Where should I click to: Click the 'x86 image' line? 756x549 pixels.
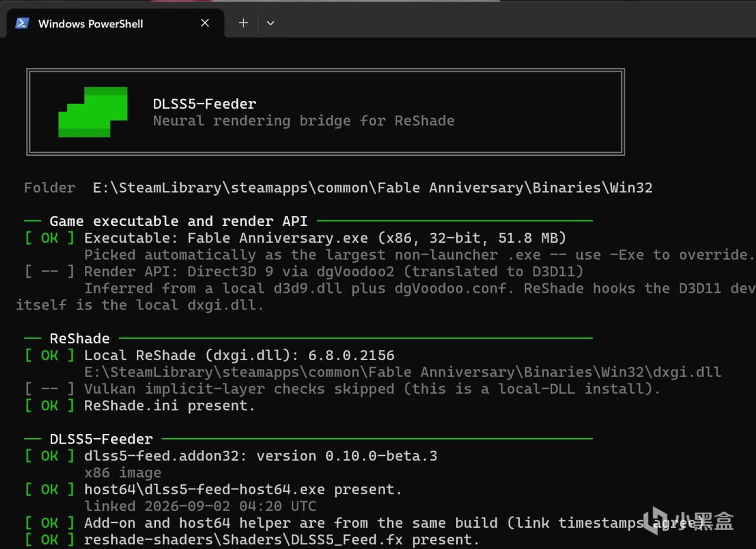(x=123, y=473)
